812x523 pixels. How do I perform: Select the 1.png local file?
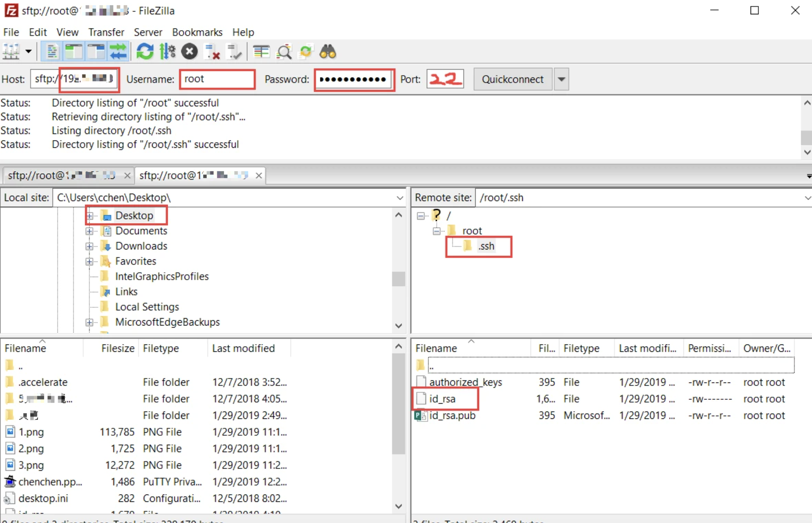31,432
